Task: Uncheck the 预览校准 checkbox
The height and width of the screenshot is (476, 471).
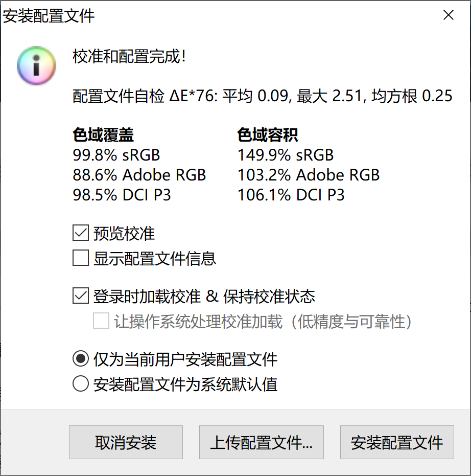Action: 81,234
